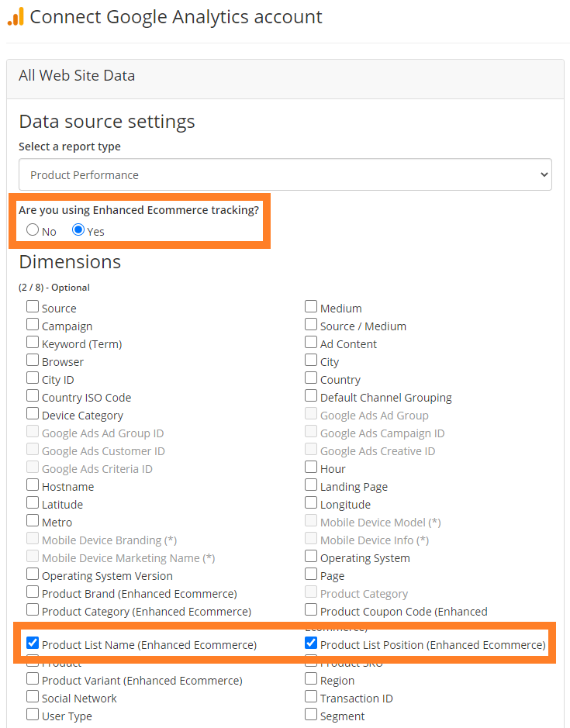The height and width of the screenshot is (728, 570).
Task: Tick Default Channel Grouping checkbox
Action: pyautogui.click(x=311, y=395)
